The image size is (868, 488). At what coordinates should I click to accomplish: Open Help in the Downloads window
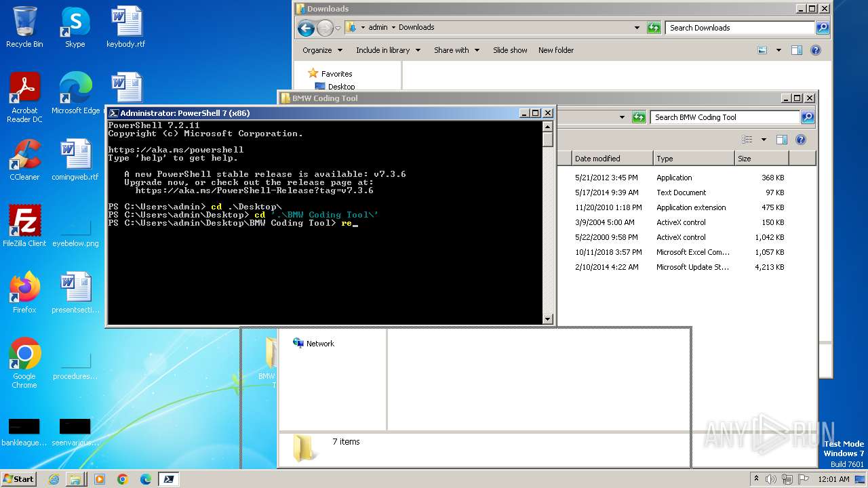tap(816, 50)
